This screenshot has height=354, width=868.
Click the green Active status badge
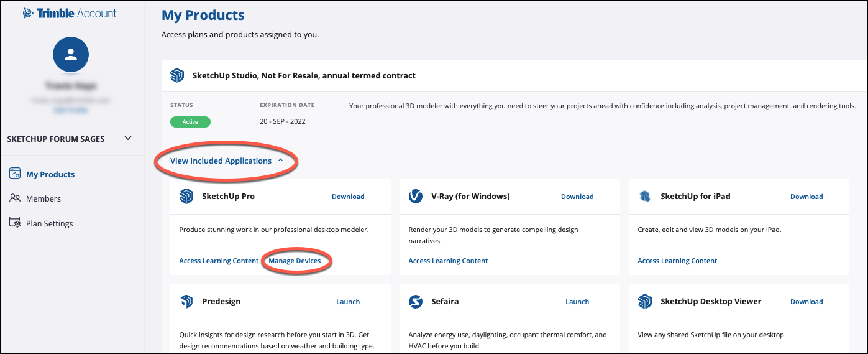[x=190, y=122]
